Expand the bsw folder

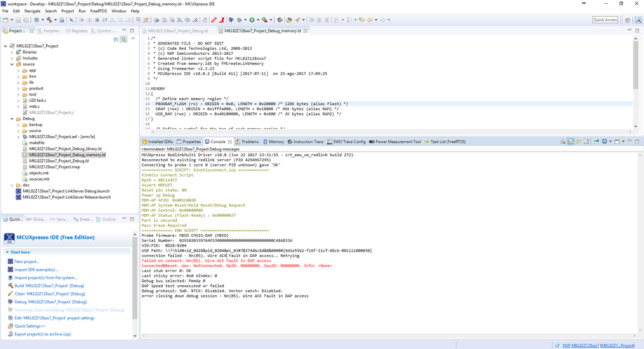click(x=18, y=76)
